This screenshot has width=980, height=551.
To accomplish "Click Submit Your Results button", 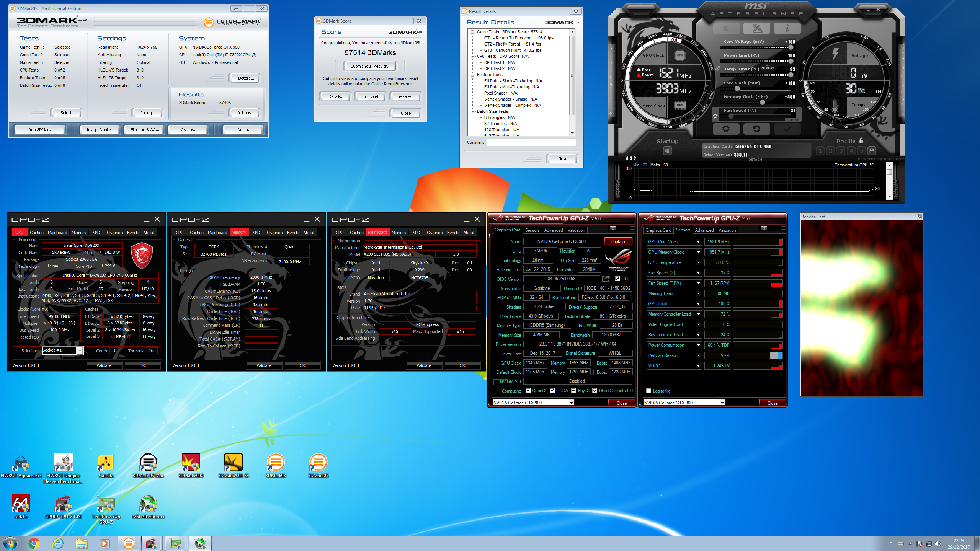I will (370, 66).
